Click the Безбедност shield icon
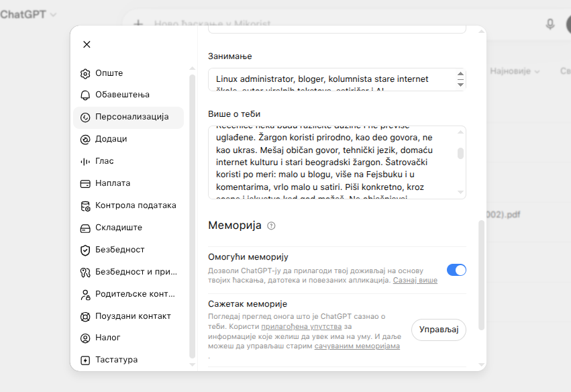Screen dimensions: 571x392 85,250
